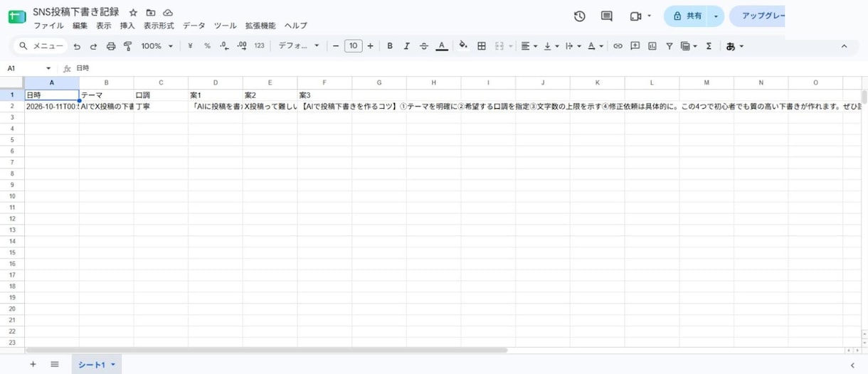Open the version history clock icon
The image size is (868, 374).
(580, 16)
